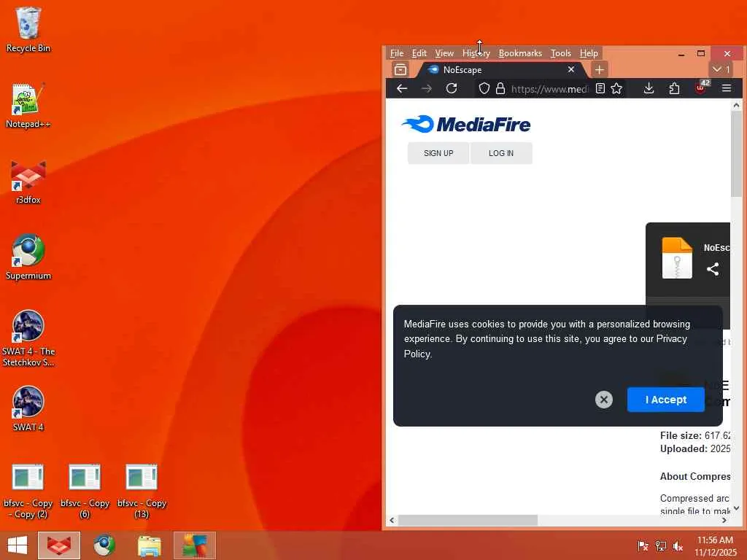Click the browser Back arrow
Image resolution: width=747 pixels, height=560 pixels.
[x=402, y=88]
